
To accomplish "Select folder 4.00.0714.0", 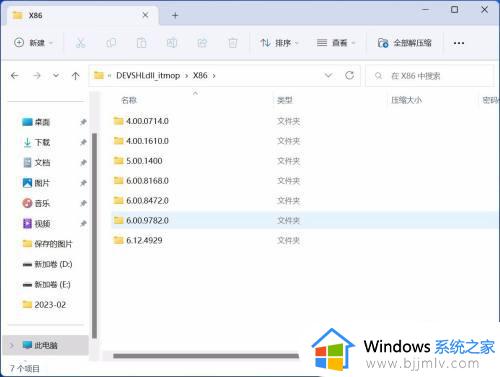I will click(305, 121).
